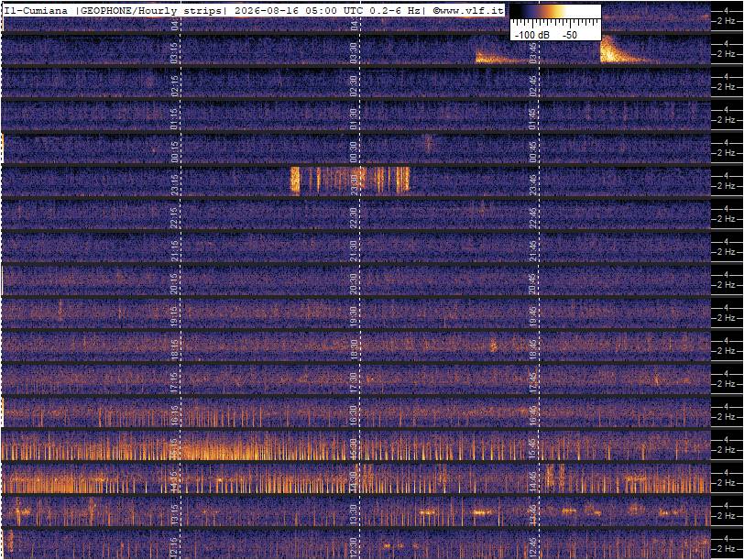Click the 17:30 time label
This screenshot has height=560, width=744.
(x=354, y=382)
